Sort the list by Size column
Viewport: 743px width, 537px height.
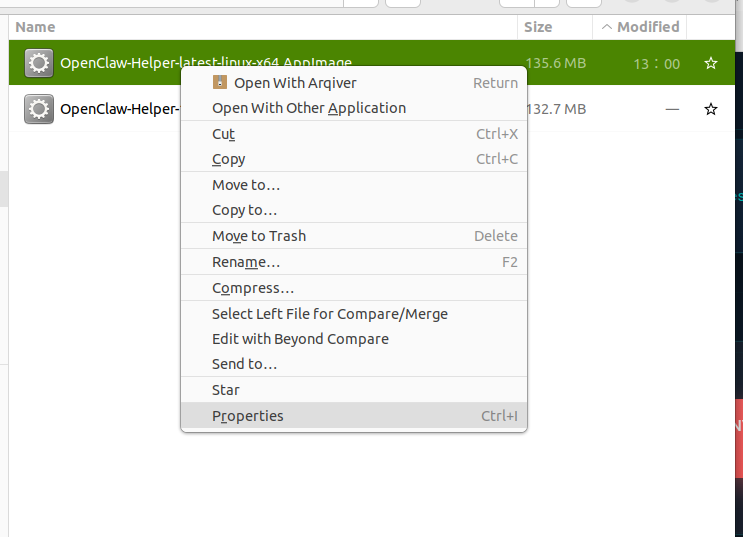(x=538, y=27)
